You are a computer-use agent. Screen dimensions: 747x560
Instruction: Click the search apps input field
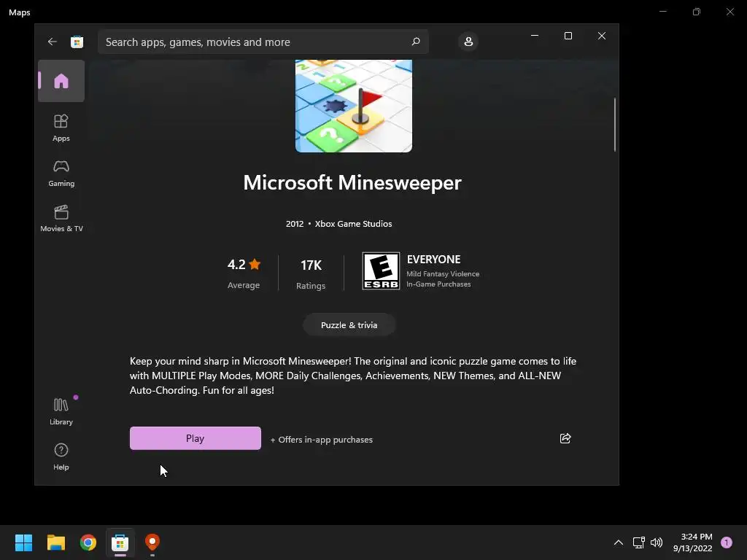tap(263, 42)
